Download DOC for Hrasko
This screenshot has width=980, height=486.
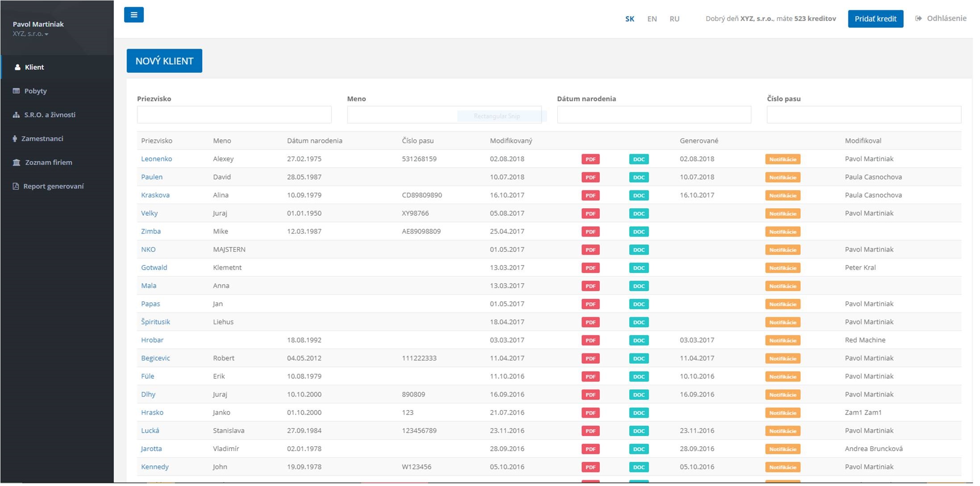click(639, 413)
